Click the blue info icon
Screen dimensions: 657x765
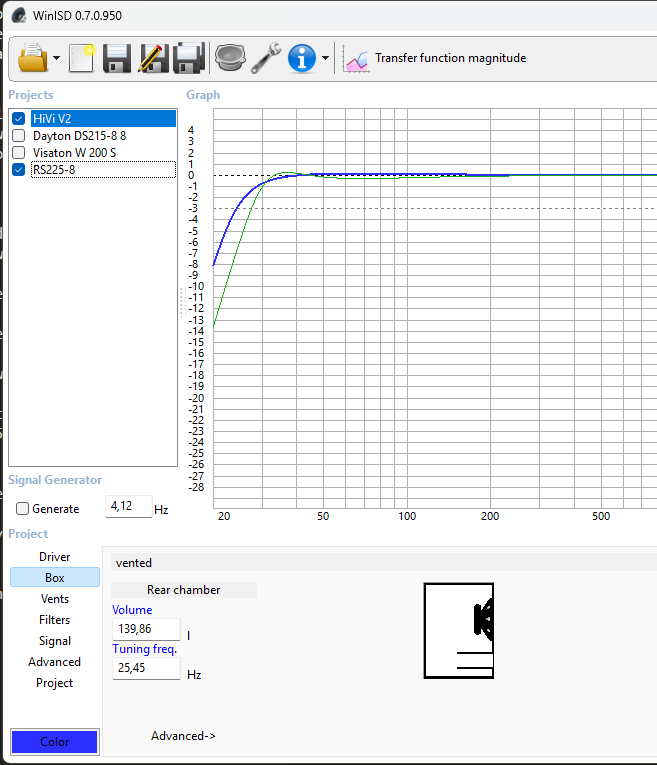[302, 58]
